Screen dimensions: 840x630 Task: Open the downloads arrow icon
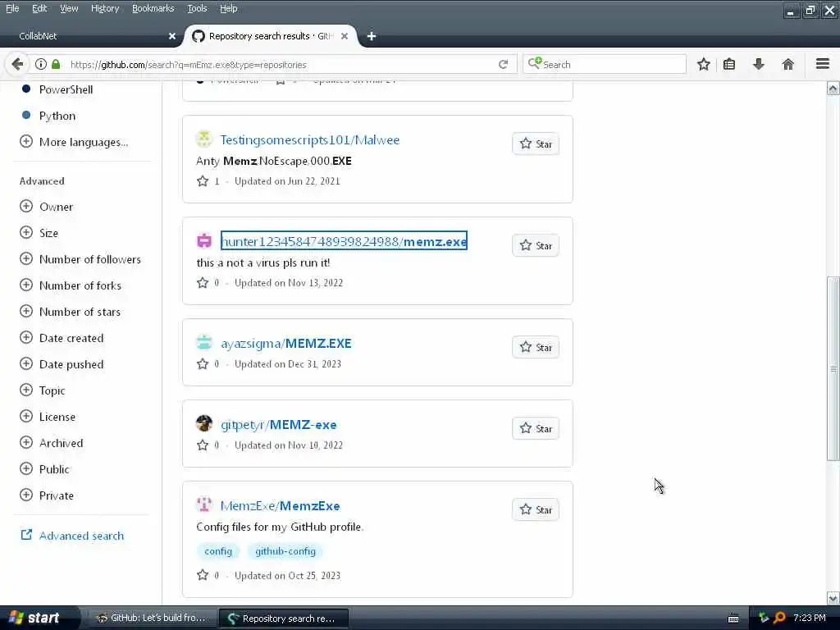(x=759, y=64)
